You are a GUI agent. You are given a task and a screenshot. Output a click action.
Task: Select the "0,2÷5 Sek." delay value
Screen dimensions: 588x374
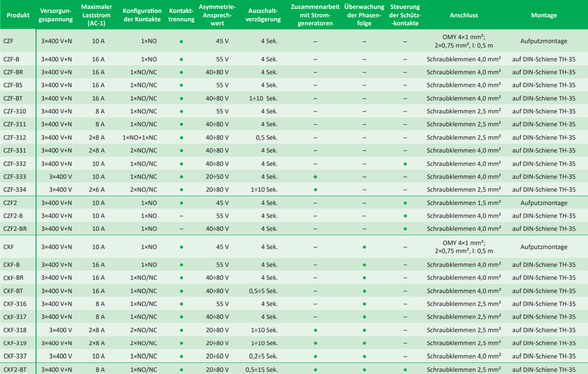(264, 356)
